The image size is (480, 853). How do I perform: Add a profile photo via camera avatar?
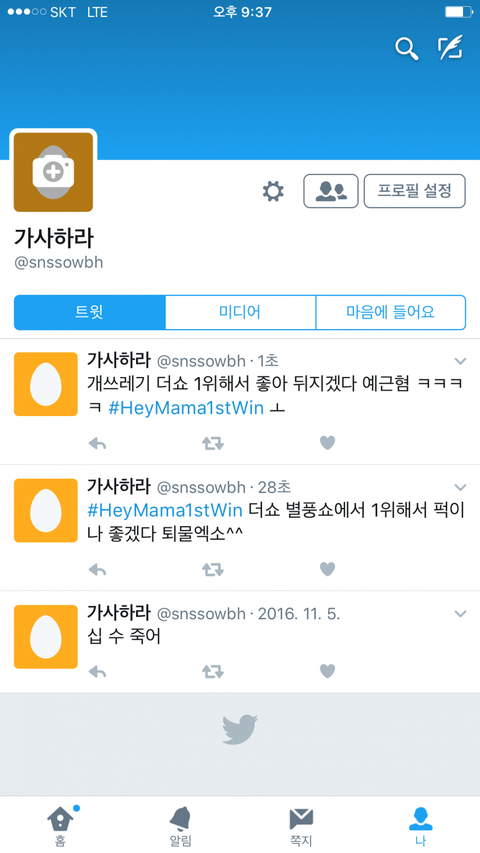click(53, 172)
